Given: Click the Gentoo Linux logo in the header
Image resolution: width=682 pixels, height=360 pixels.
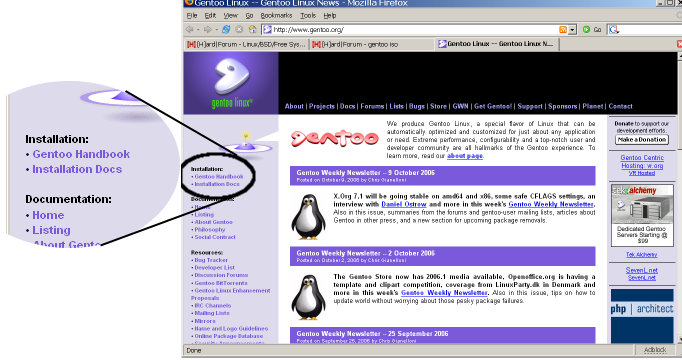Looking at the screenshot, I should (231, 83).
